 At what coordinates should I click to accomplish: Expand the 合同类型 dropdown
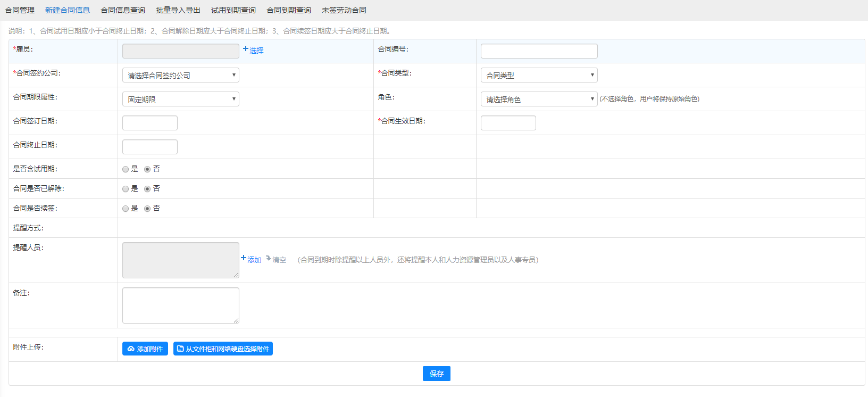click(539, 75)
